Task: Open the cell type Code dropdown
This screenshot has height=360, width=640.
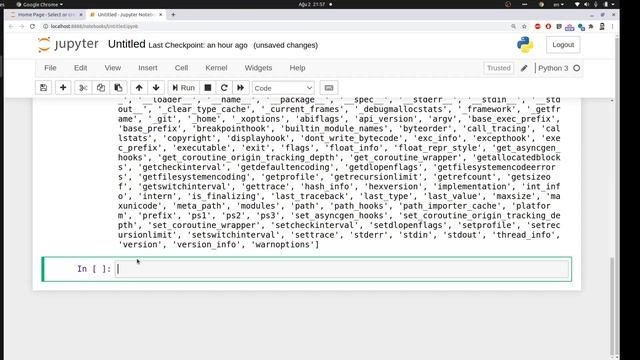Action: 283,88
